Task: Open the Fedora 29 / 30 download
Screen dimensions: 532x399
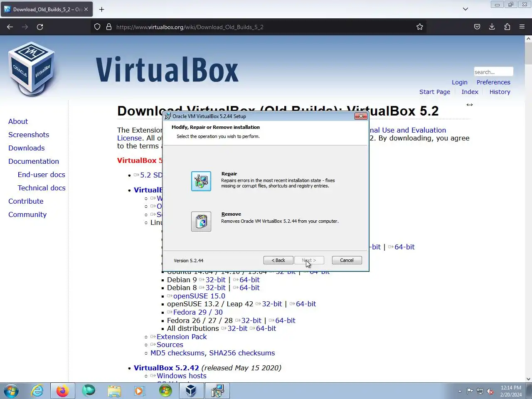Action: tap(198, 312)
